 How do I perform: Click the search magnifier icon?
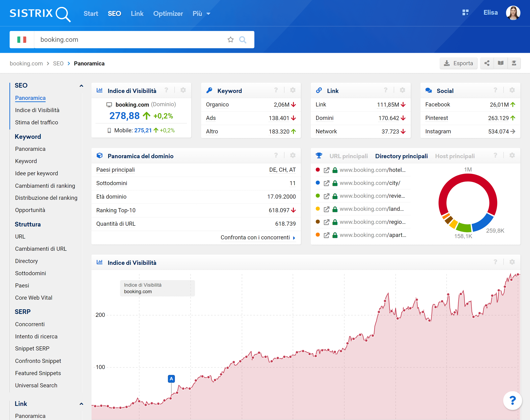click(x=243, y=40)
